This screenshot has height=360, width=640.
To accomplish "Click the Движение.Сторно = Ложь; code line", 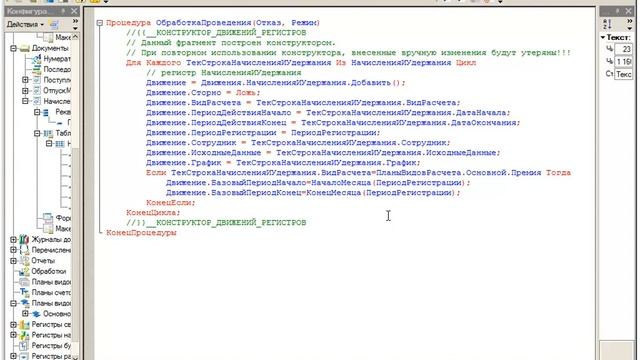I will click(203, 93).
